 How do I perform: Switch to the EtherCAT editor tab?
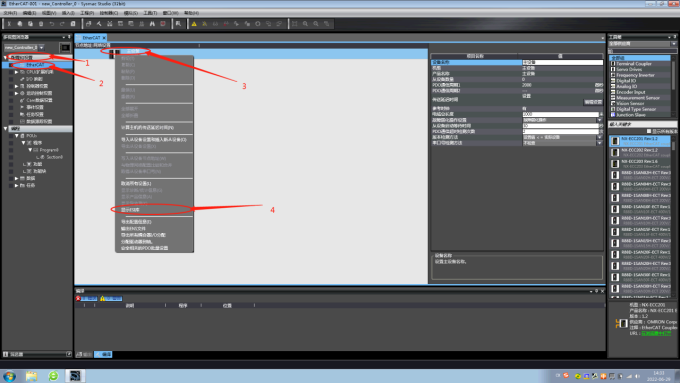pos(92,38)
